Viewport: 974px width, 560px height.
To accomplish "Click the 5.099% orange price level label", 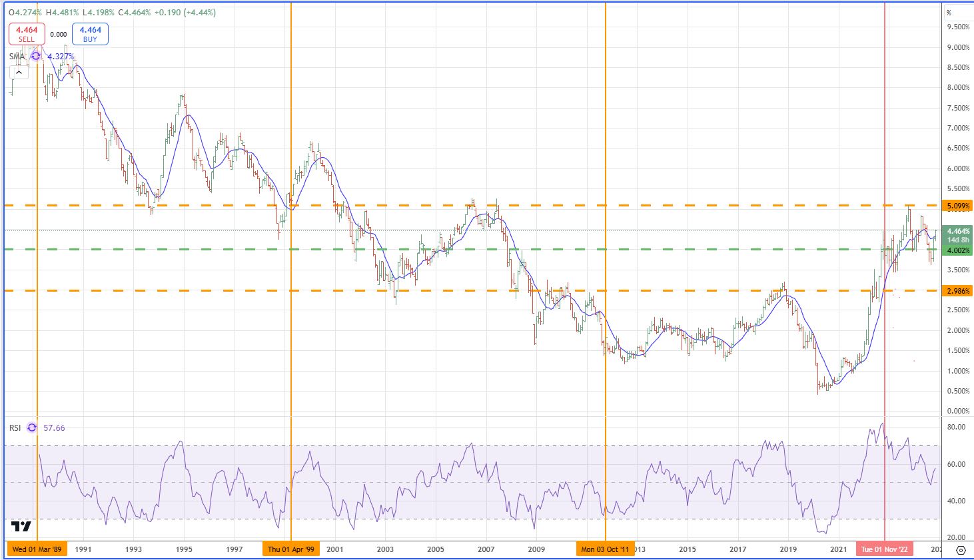I will coord(958,206).
